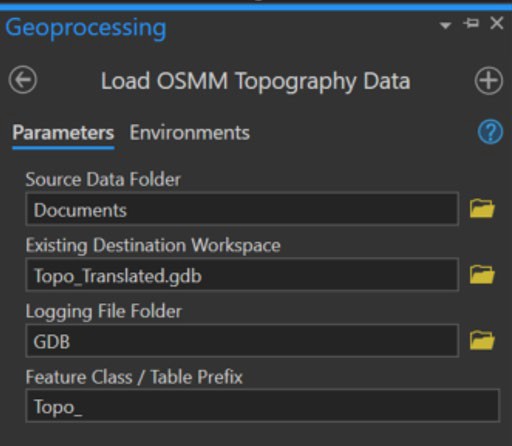Click the Feature Class / Table Prefix label
The image size is (512, 446).
coord(134,377)
